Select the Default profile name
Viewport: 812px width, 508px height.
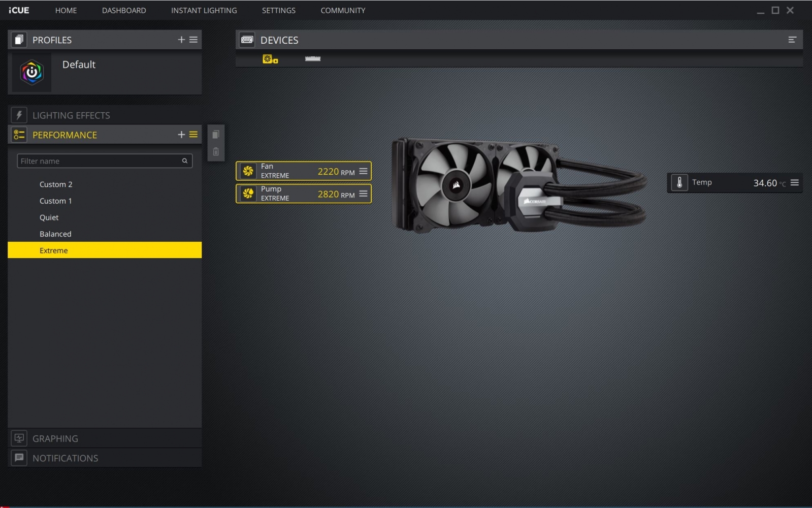[x=79, y=65]
